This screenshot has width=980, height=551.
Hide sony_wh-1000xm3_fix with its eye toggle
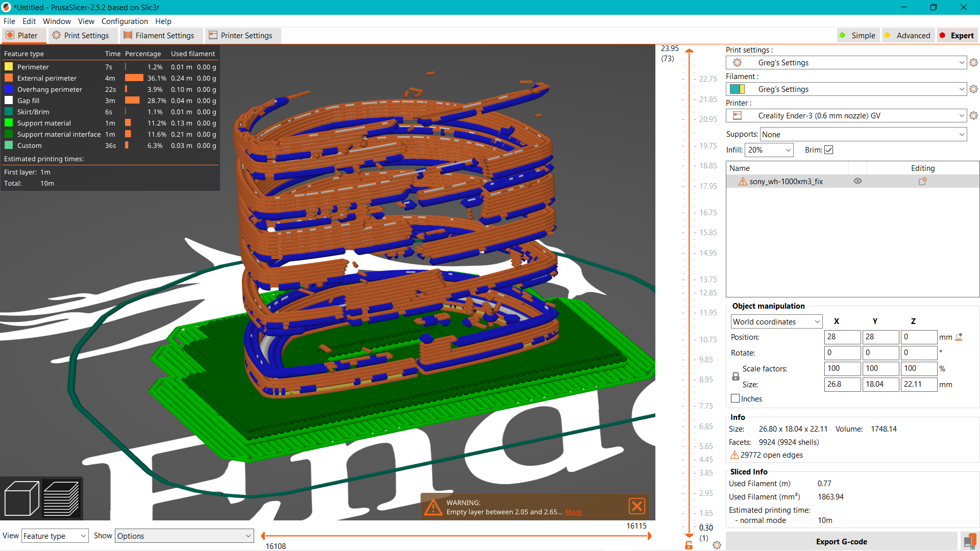click(857, 181)
